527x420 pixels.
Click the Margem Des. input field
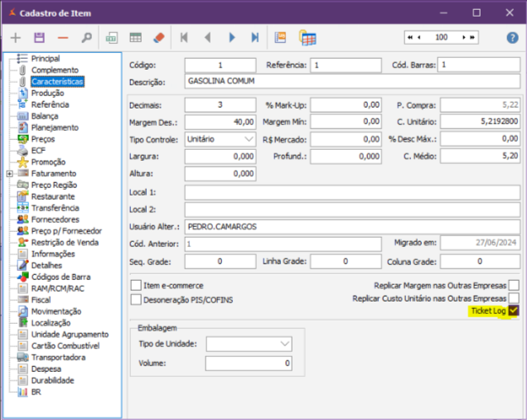click(x=220, y=122)
